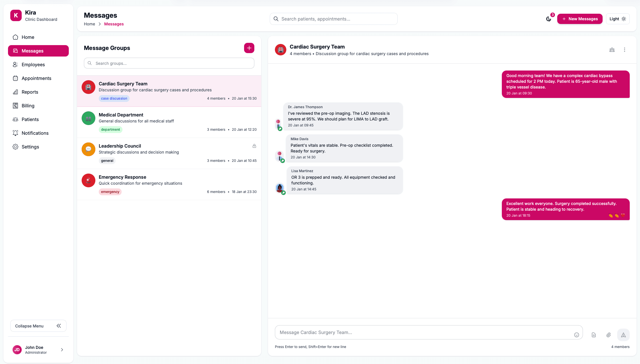The image size is (640, 364).
Task: Open the three-dot options menu in chat header
Action: tap(624, 50)
